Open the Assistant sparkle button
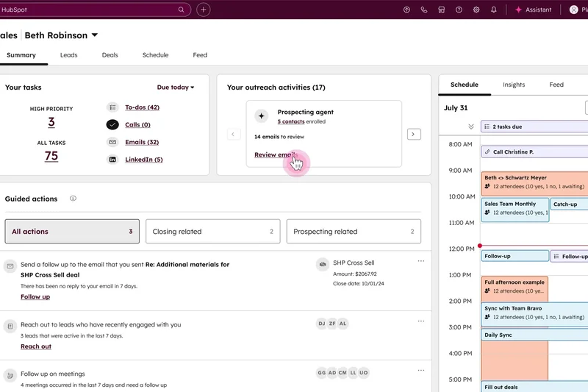The width and height of the screenshot is (588, 392). [x=534, y=10]
